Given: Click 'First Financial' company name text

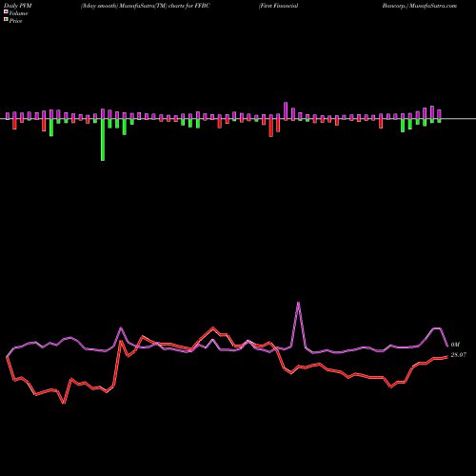Looking at the screenshot, I should pos(278,6).
